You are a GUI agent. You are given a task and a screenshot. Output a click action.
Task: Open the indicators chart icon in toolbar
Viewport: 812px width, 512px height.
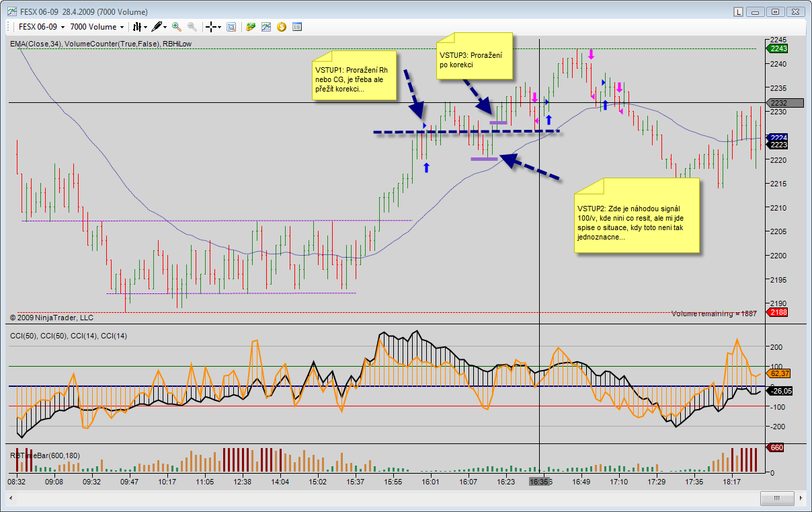tap(266, 27)
